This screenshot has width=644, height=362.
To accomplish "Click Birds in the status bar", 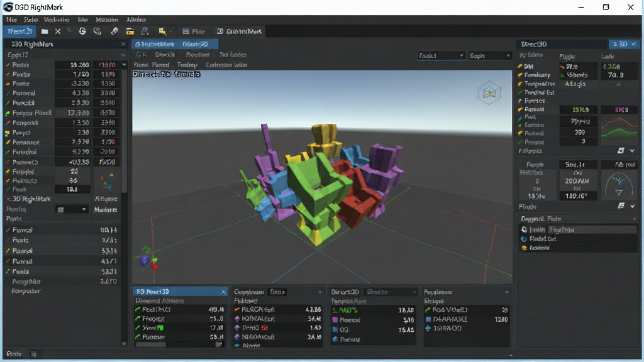I will point(14,353).
